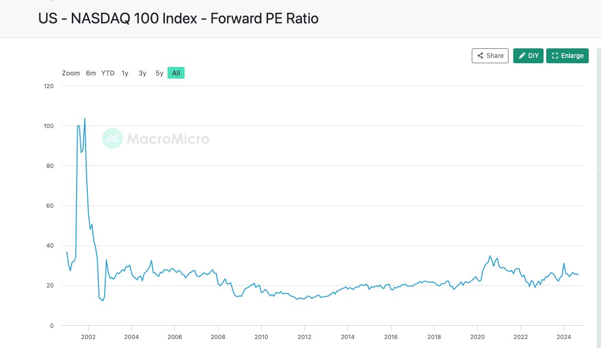Click the 60 y-axis label
The width and height of the screenshot is (601, 364).
pyautogui.click(x=50, y=206)
